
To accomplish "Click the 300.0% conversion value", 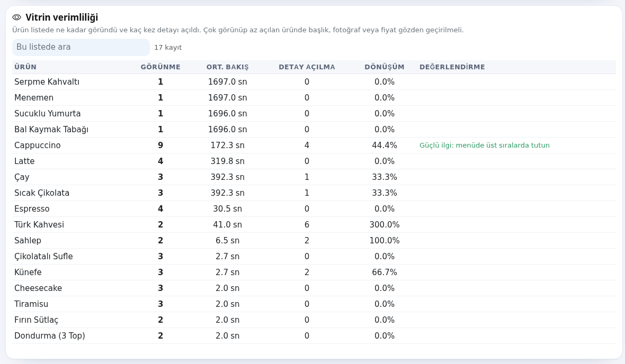I will click(384, 225).
